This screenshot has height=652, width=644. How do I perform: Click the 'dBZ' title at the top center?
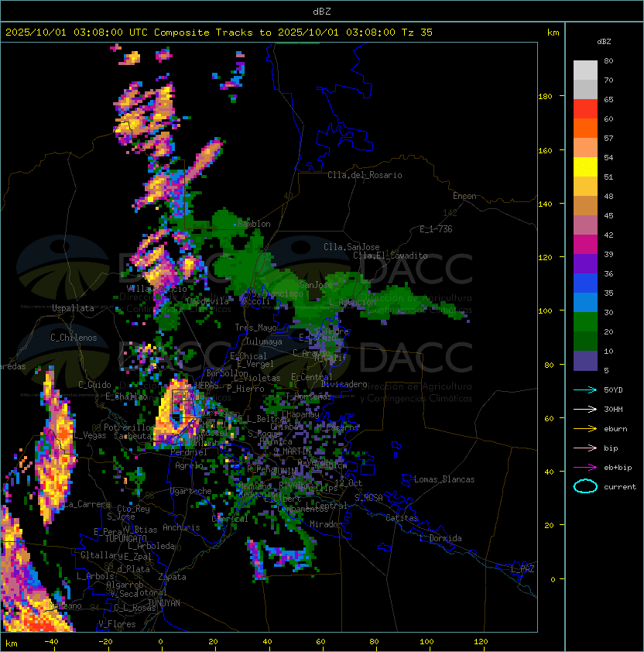click(322, 12)
